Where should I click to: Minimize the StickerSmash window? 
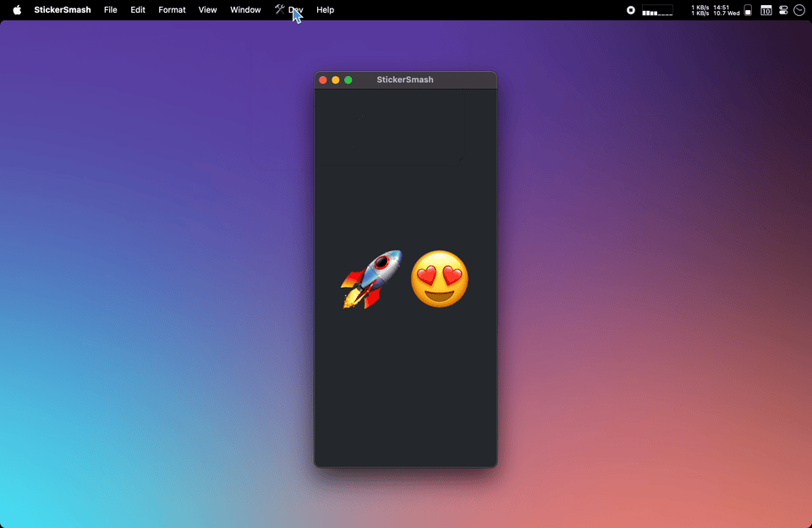[336, 80]
